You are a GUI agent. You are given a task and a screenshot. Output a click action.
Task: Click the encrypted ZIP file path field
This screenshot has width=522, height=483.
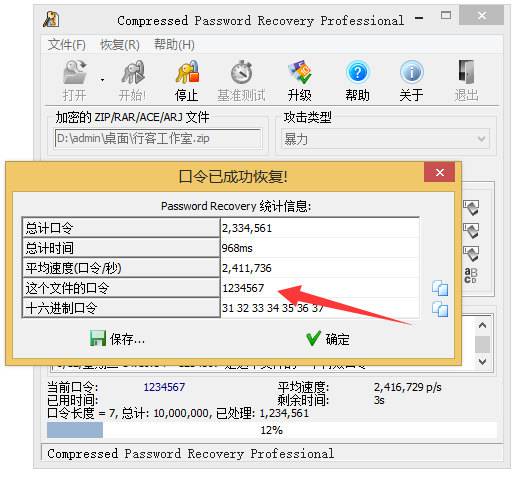click(x=158, y=138)
